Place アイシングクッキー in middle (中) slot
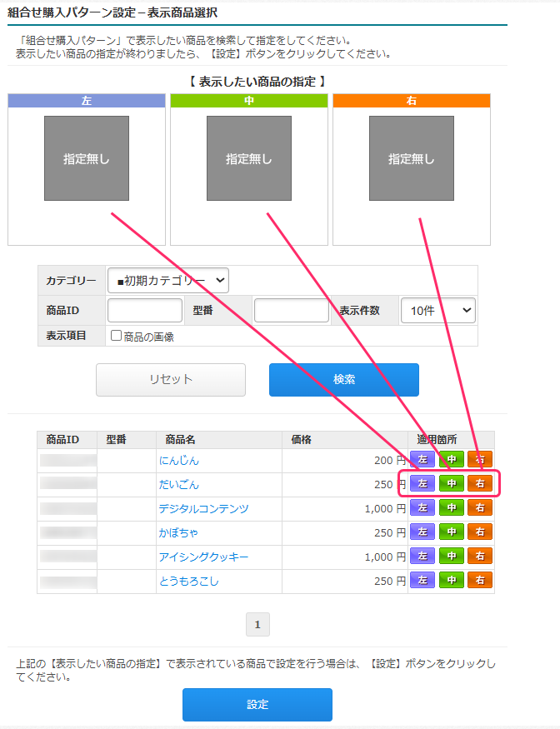Viewport: 560px width, 729px height. pos(452,556)
